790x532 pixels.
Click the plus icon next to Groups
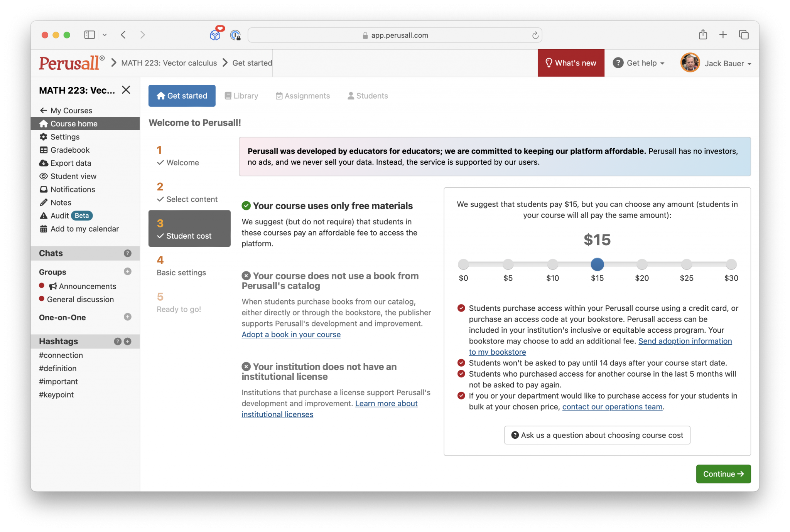click(x=128, y=271)
